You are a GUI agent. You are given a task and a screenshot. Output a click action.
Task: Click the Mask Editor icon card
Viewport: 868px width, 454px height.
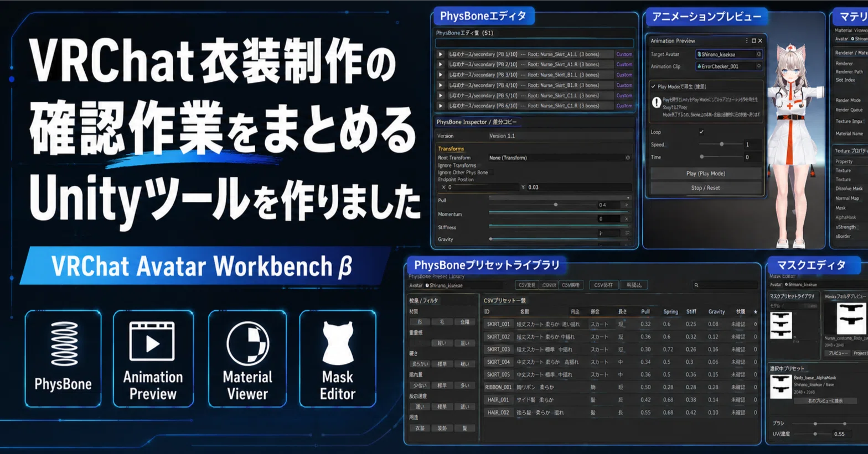338,358
